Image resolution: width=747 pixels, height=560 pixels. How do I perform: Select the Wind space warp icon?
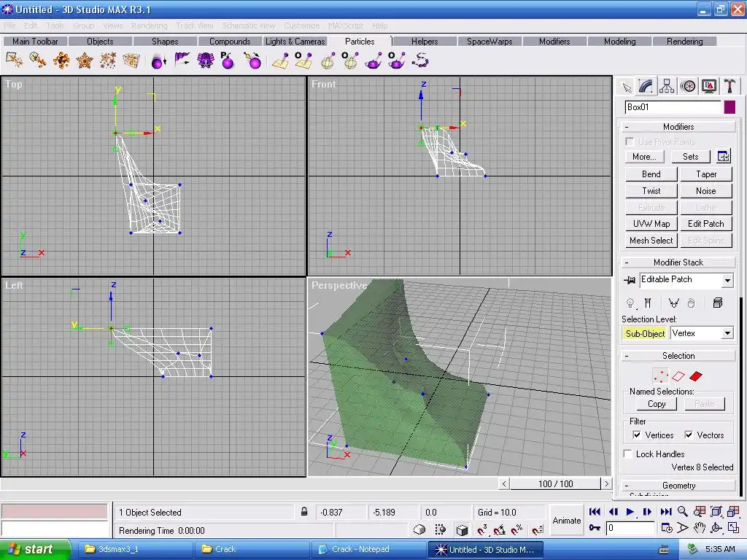coord(182,61)
